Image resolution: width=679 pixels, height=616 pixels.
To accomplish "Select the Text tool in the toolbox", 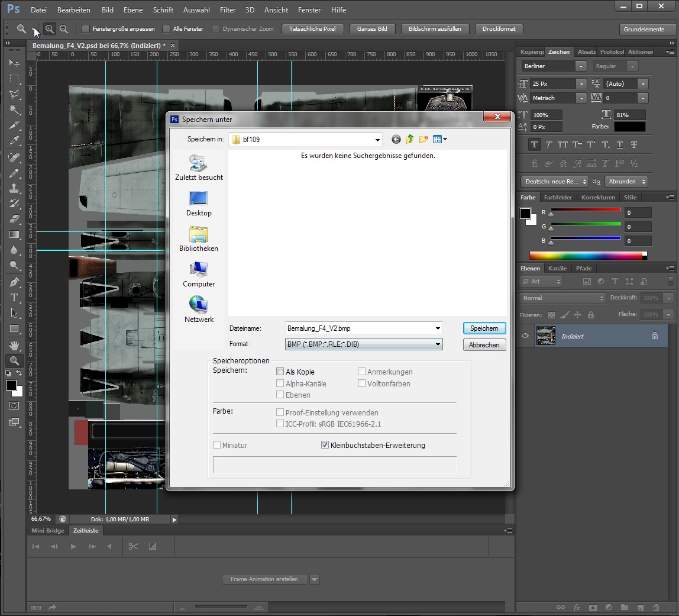I will [x=14, y=298].
